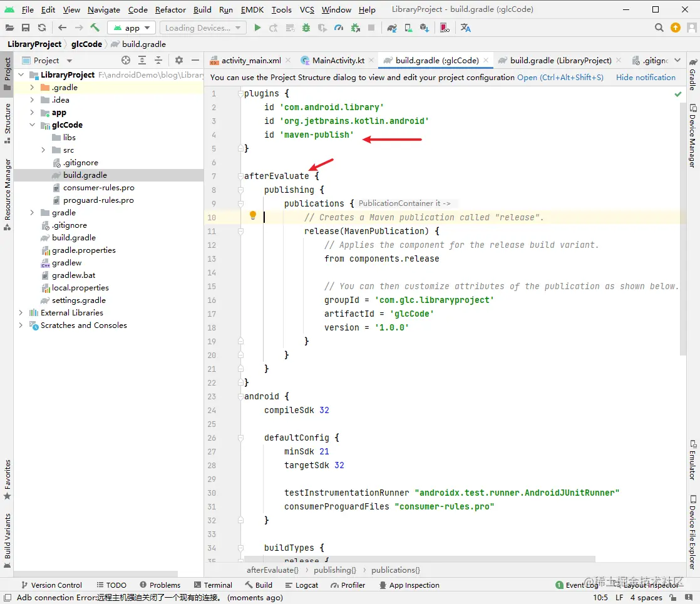700x604 pixels.
Task: Fold the afterEvaluate code block
Action: (x=240, y=177)
